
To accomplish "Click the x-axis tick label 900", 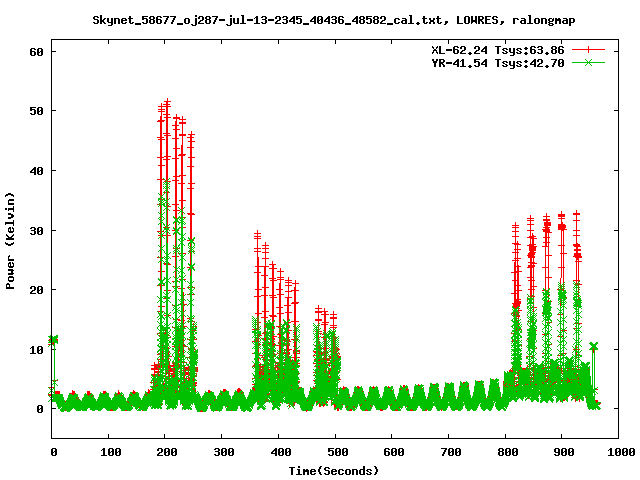I will pyautogui.click(x=564, y=452).
